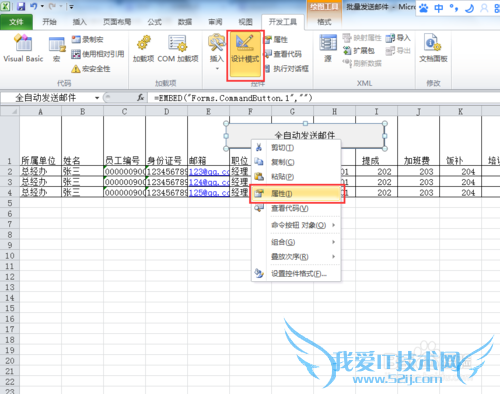500x394 pixels.
Task: Open email link 124@qq in row 3
Action: [x=209, y=182]
